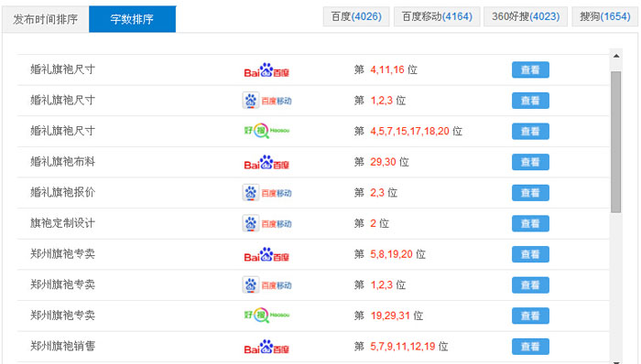
Task: Click Baidu Mobile logo in 婚礼旗袍报价 row
Action: (x=267, y=193)
